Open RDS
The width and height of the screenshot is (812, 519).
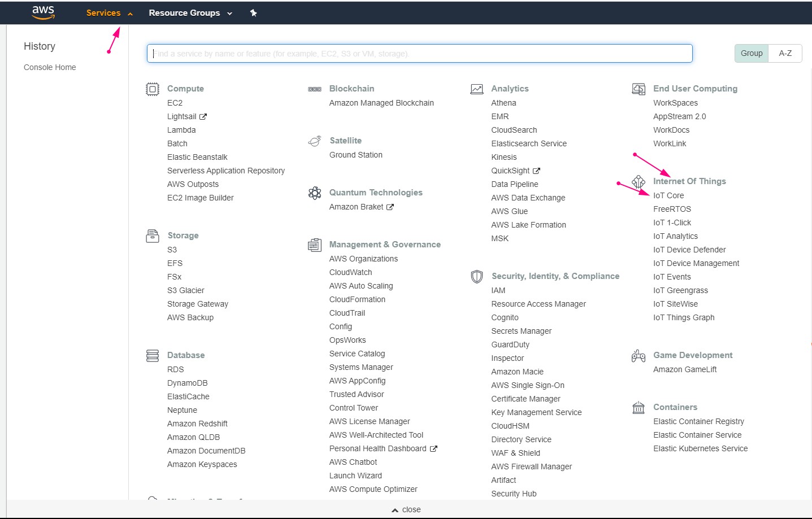tap(176, 369)
